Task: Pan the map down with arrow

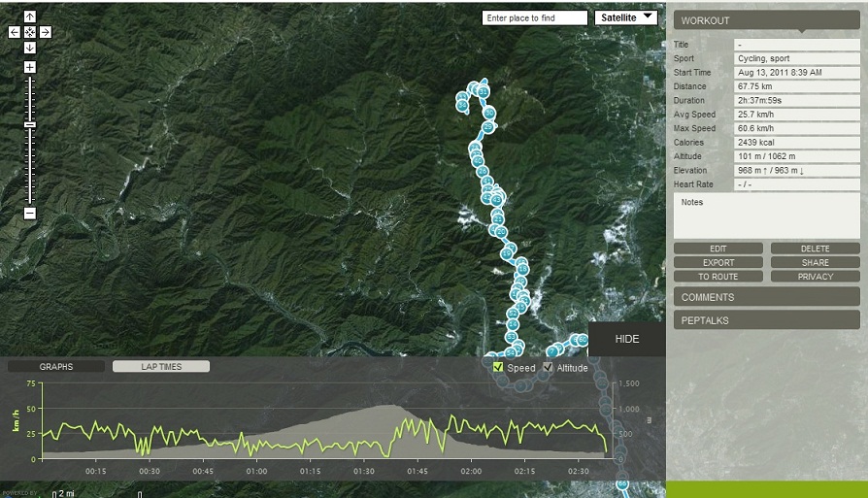Action: [x=29, y=48]
